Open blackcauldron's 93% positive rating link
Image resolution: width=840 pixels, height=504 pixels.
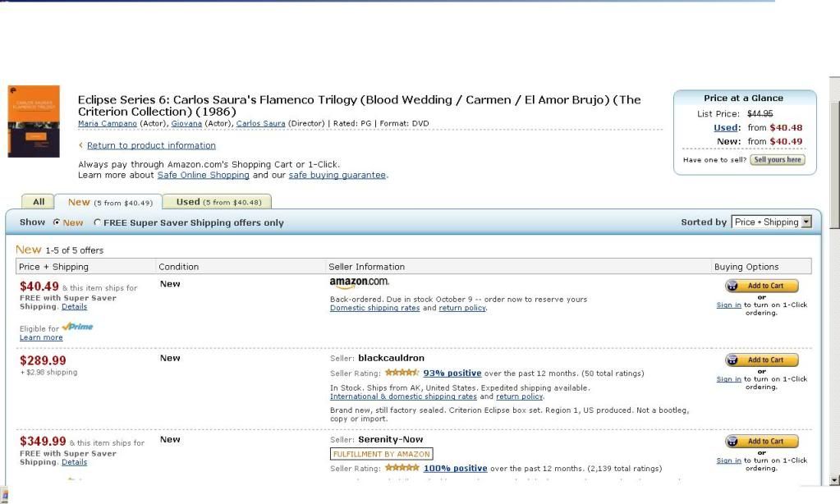[452, 373]
